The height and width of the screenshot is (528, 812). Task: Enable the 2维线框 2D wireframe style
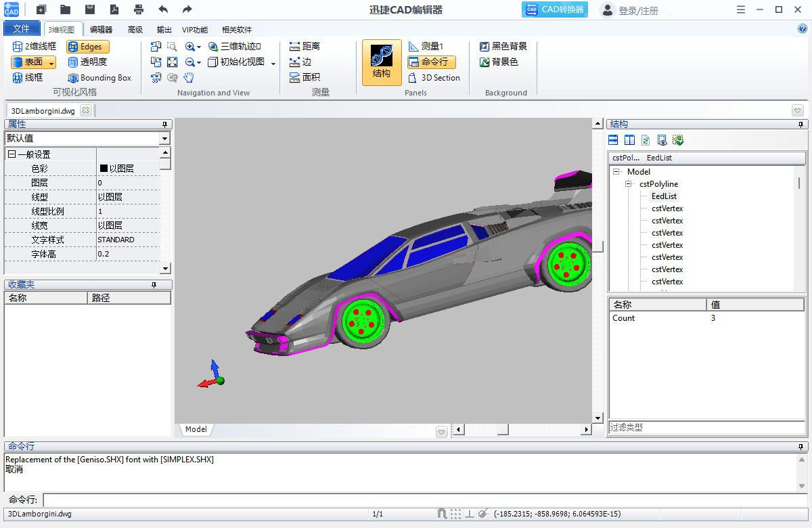coord(35,47)
